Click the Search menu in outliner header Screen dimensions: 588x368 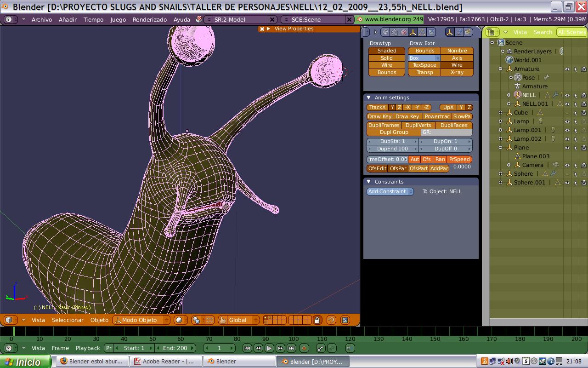point(543,32)
